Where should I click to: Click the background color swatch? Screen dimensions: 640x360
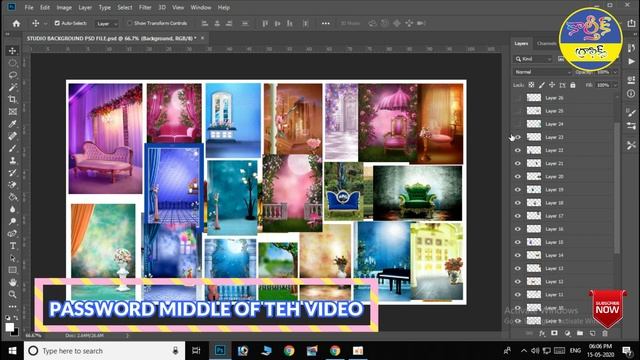pyautogui.click(x=16, y=333)
